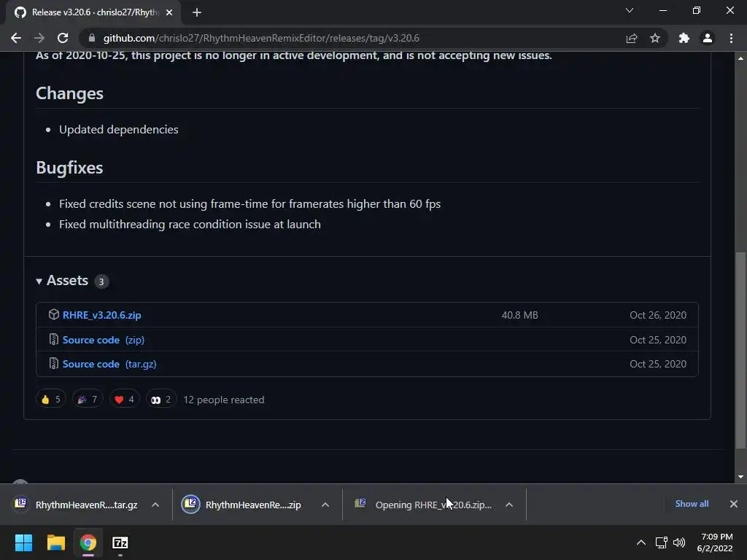Show hidden system tray icons

tap(641, 542)
